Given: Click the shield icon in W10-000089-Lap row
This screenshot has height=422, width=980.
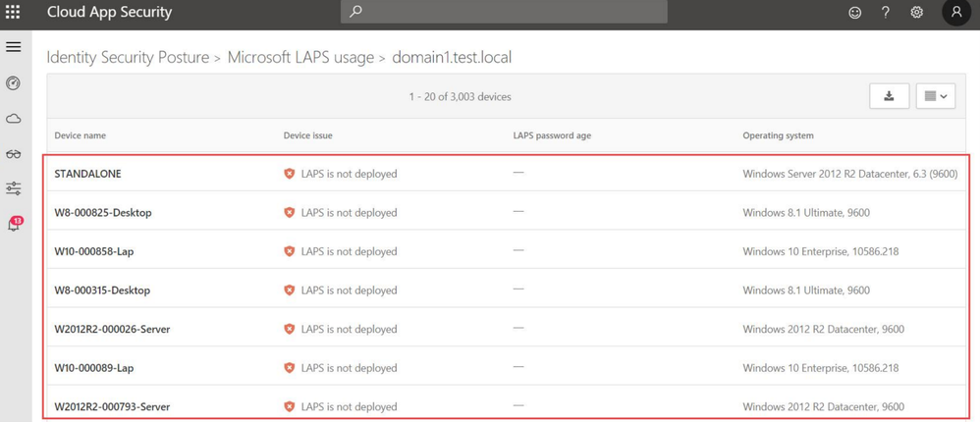Looking at the screenshot, I should point(289,368).
